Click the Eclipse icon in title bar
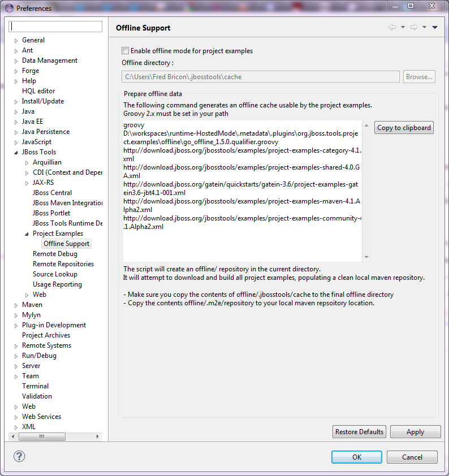Viewport: 449px width, 476px height. pos(9,8)
